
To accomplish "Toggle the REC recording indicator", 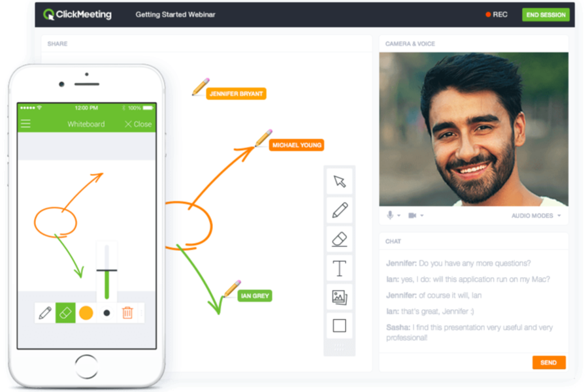I will coord(497,13).
